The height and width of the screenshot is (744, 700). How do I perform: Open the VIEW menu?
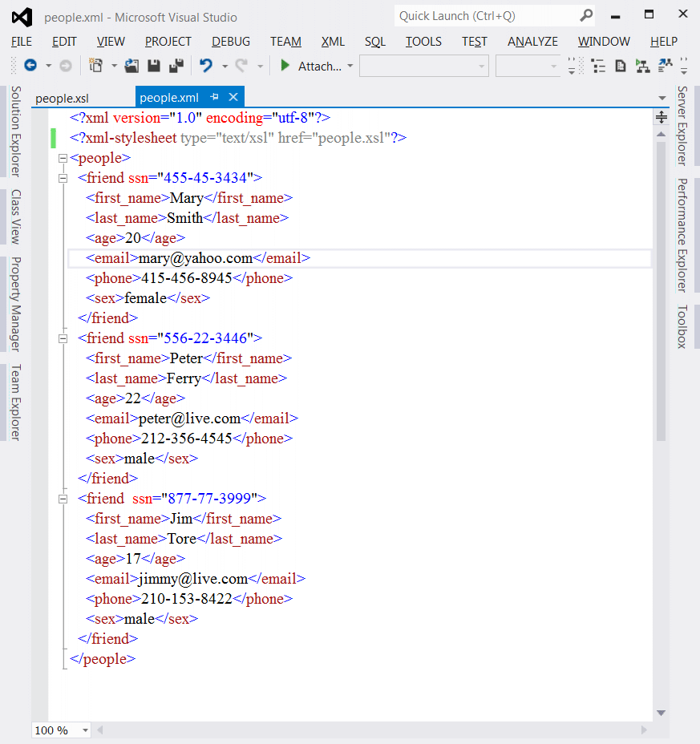click(x=111, y=42)
